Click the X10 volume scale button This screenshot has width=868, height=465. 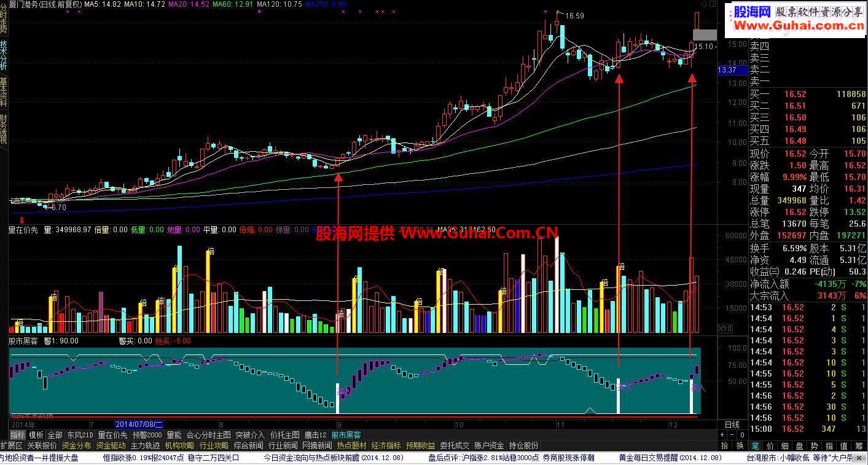(725, 329)
